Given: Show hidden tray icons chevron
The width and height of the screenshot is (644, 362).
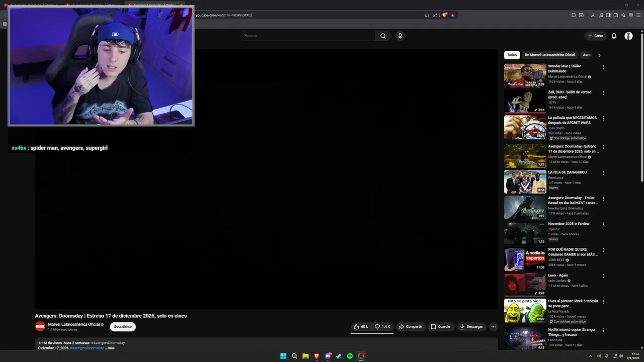Looking at the screenshot, I should [x=591, y=356].
